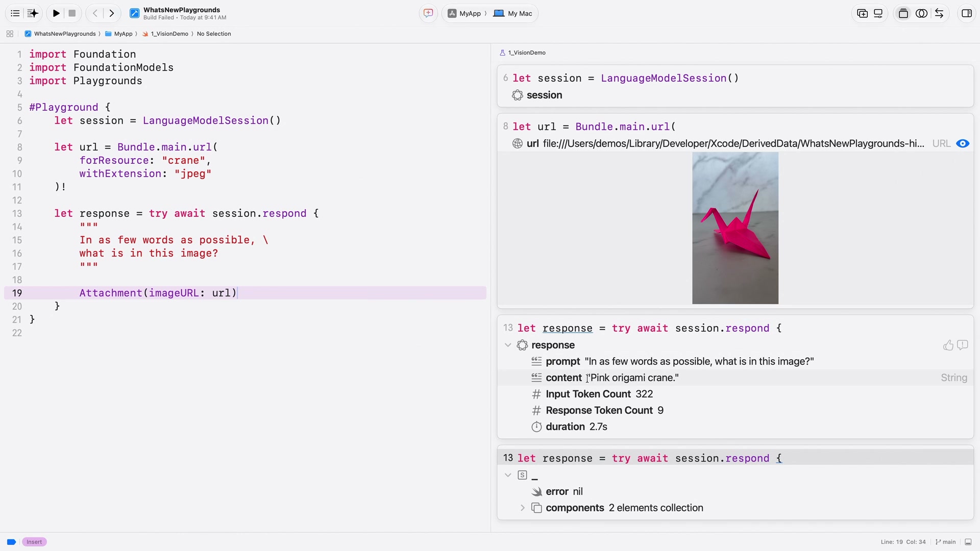Choose the My Mac run destination
The image size is (980, 551).
(x=513, y=13)
